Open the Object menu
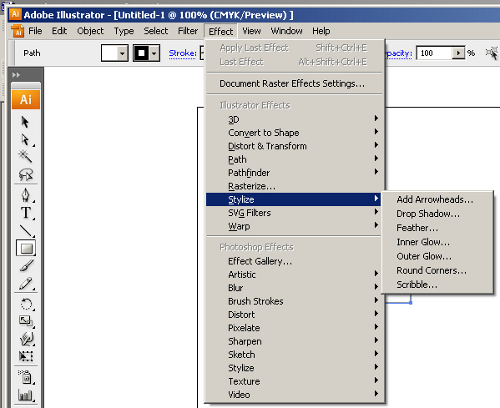The image size is (500, 408). click(x=90, y=31)
